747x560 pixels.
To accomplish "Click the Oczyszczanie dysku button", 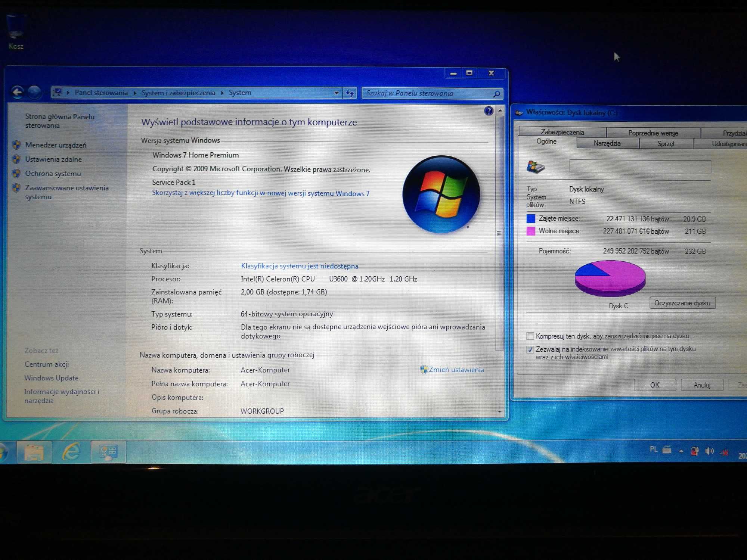I will tap(682, 303).
